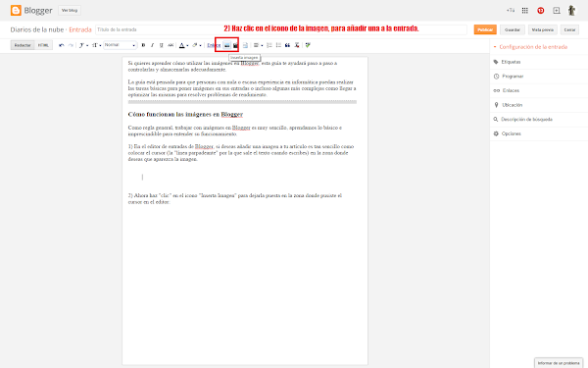
Task: Insert a bulleted list
Action: tap(278, 45)
